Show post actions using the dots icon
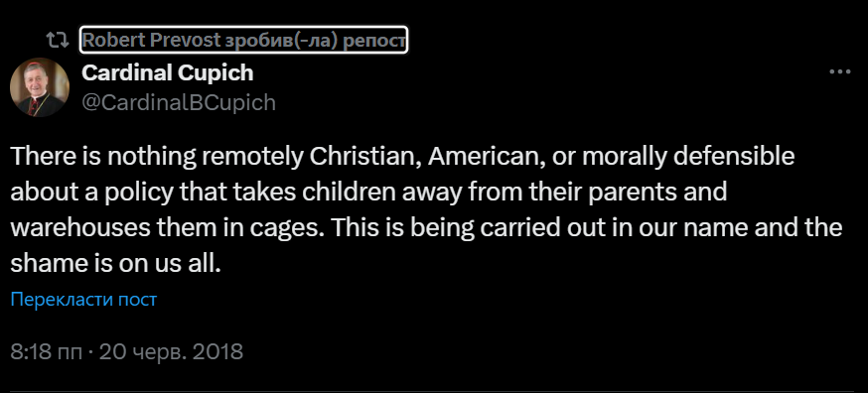The height and width of the screenshot is (393, 868). click(x=839, y=72)
